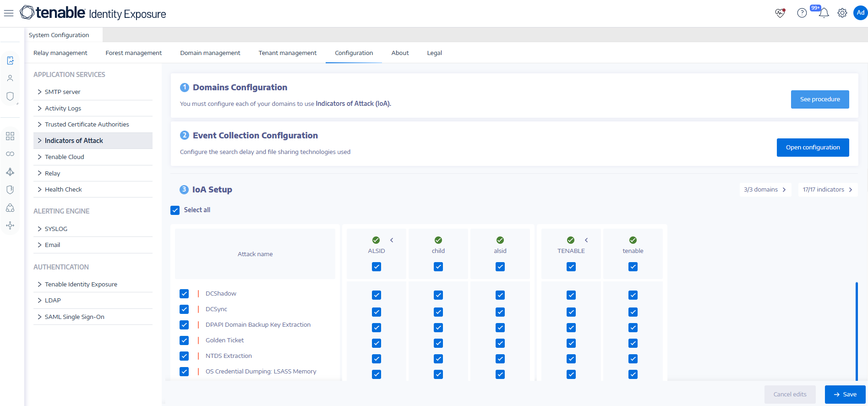Open the 17/17 indicators filter
868x406 pixels.
(827, 190)
